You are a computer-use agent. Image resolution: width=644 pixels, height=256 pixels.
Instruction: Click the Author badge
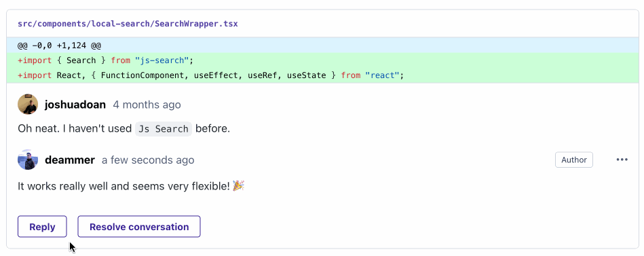pos(574,160)
